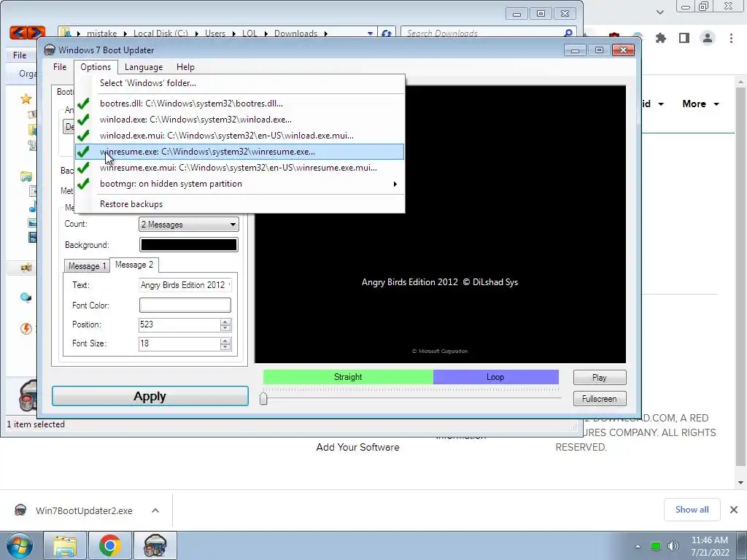Click the volume speaker tray icon

(673, 546)
